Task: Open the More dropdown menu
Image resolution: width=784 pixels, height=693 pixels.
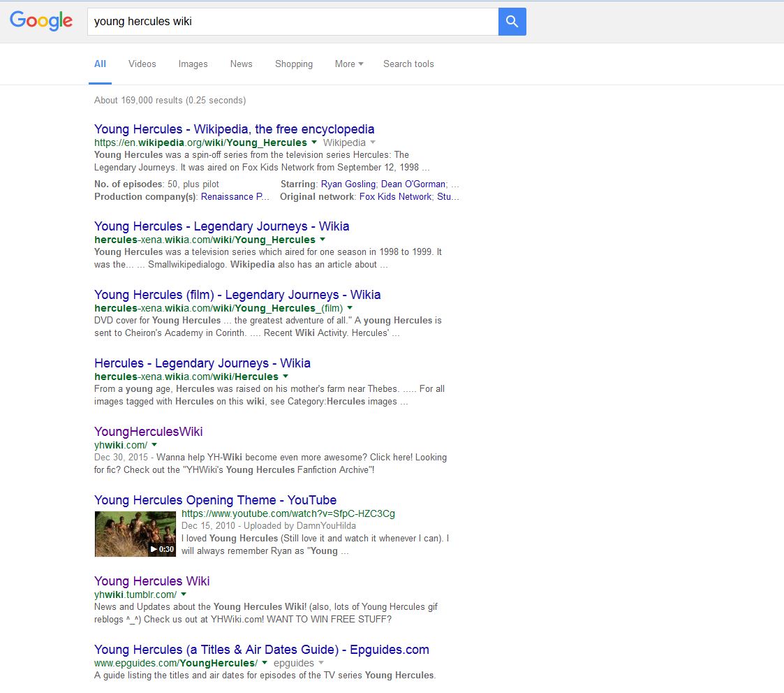Action: click(x=349, y=64)
